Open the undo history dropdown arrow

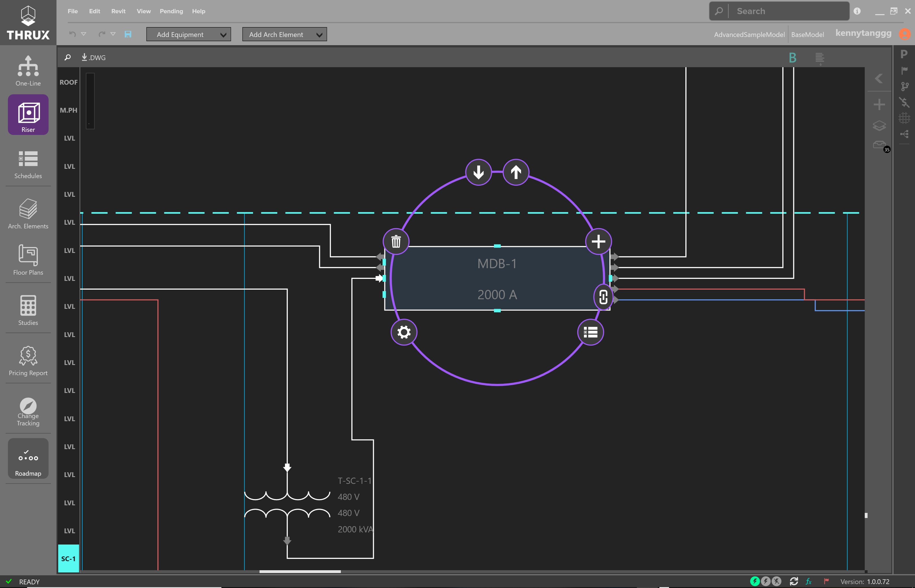point(84,34)
